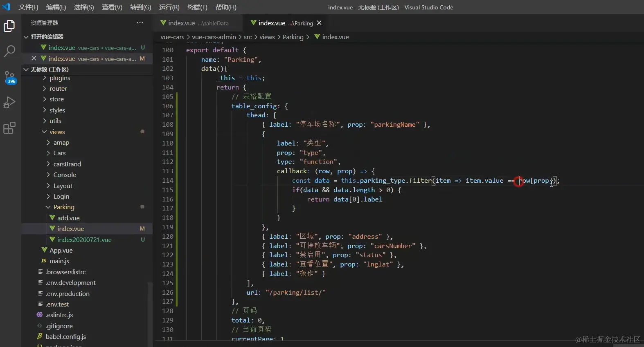Collapse the 无标题 (工作区) section
644x347 pixels.
click(x=26, y=69)
